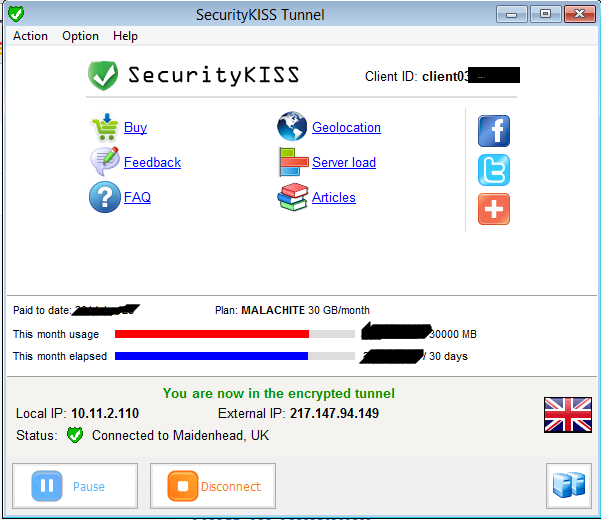
Task: Click the orange plus share icon
Action: coord(494,209)
